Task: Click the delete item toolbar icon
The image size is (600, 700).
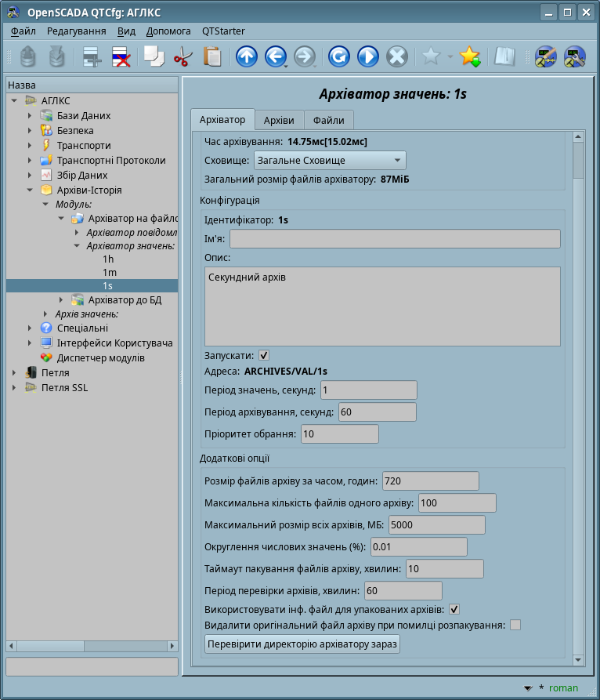Action: [121, 56]
